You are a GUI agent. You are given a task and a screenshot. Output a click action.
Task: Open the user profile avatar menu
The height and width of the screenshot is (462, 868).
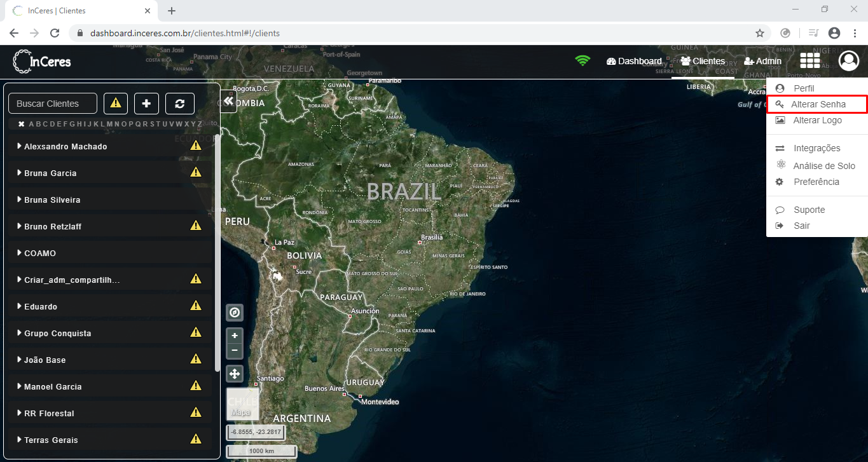[x=848, y=60]
